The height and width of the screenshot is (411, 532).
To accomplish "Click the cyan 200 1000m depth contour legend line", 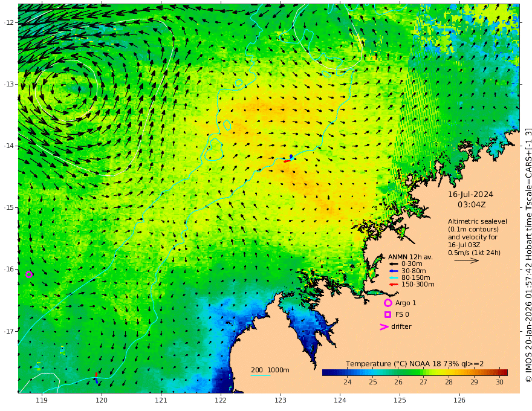I will [261, 375].
